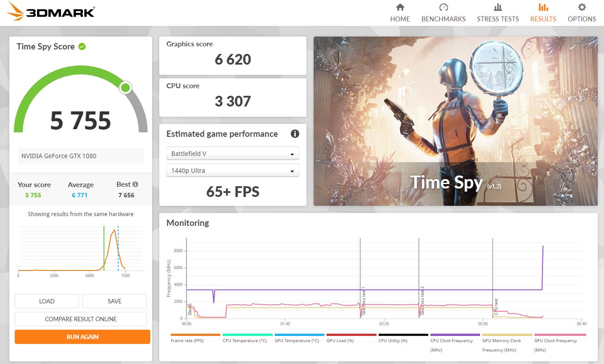Image resolution: width=604 pixels, height=364 pixels.
Task: Click the Home house icon
Action: click(x=400, y=7)
